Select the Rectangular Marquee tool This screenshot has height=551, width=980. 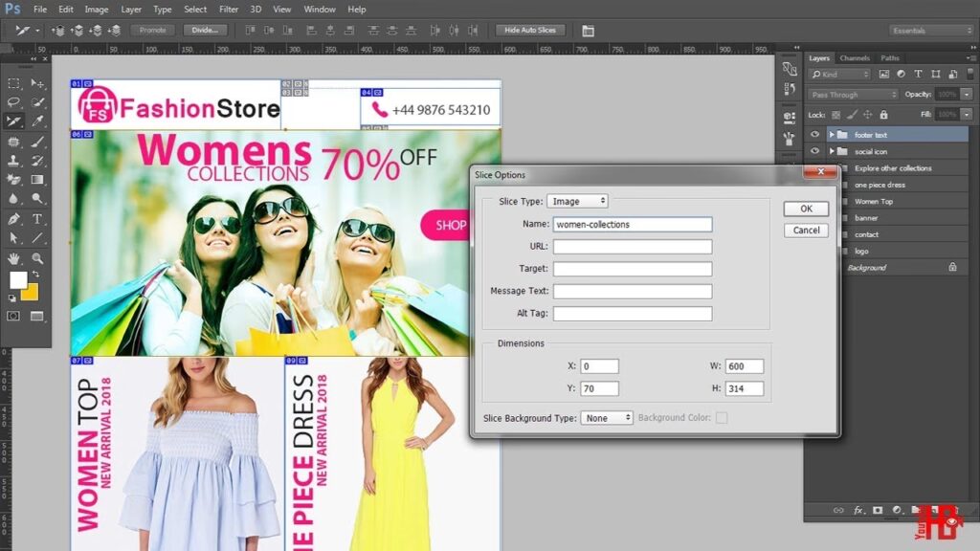pos(14,83)
